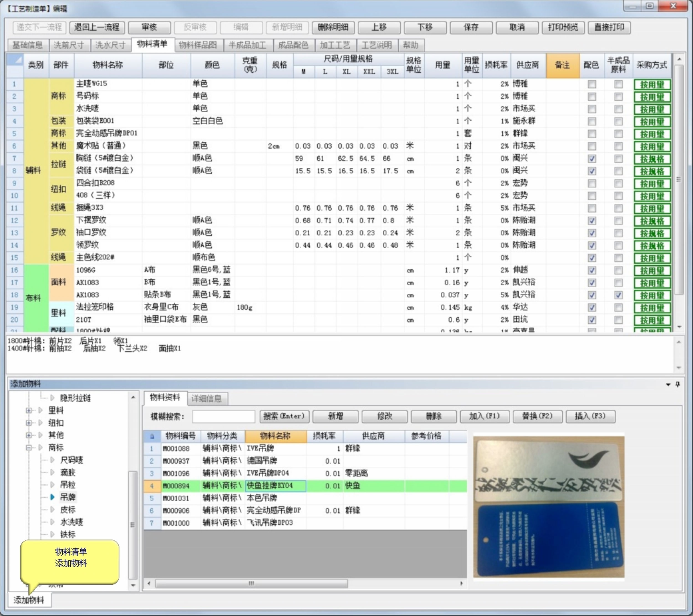This screenshot has height=616, width=693.
Task: Click the pin icon on 添加物料 panel
Action: [x=677, y=384]
